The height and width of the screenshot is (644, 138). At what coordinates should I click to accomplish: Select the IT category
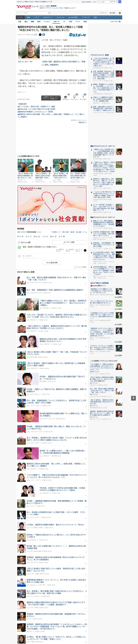click(x=64, y=22)
